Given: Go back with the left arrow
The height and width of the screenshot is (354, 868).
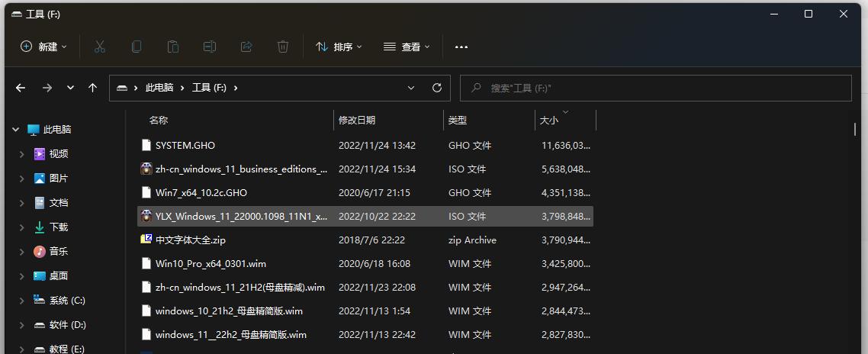Looking at the screenshot, I should coord(21,88).
